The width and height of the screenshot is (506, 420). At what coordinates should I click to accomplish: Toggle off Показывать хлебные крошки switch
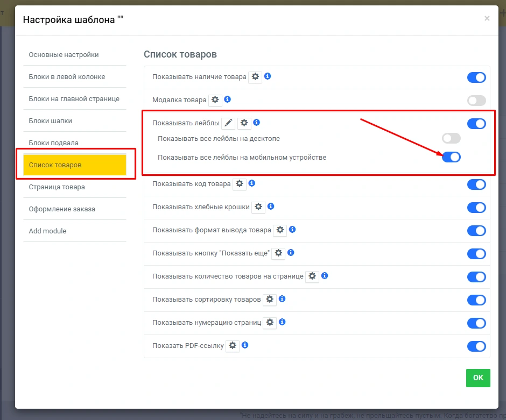476,208
